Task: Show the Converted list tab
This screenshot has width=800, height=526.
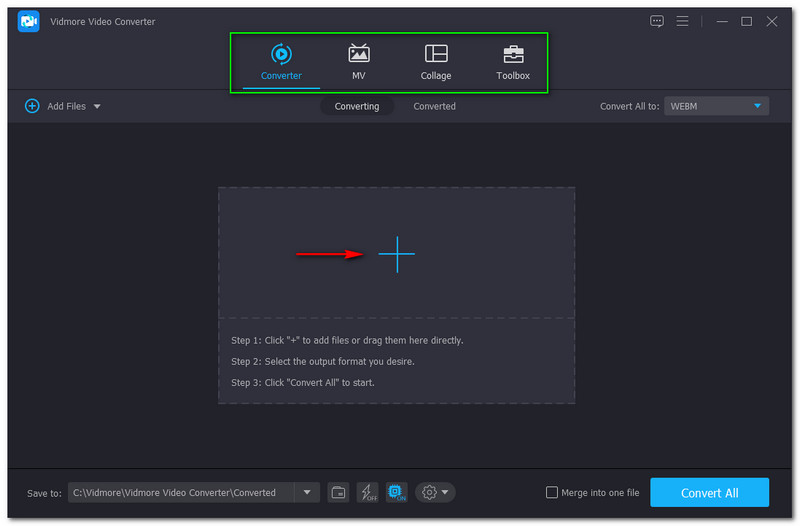Action: [434, 106]
